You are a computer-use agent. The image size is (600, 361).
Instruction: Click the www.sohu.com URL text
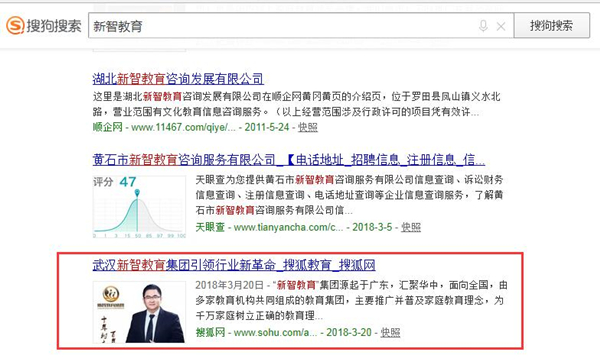[x=276, y=332]
